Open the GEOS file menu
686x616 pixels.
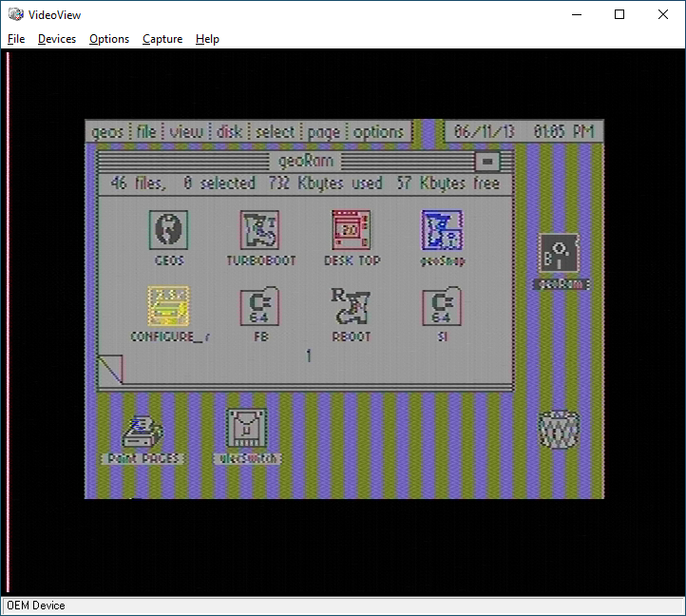pos(146,132)
